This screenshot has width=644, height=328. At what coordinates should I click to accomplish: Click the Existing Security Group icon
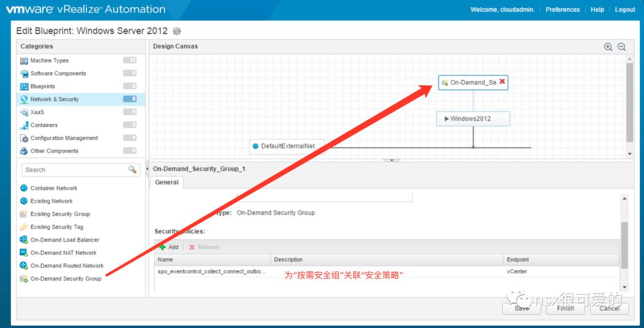click(x=24, y=214)
